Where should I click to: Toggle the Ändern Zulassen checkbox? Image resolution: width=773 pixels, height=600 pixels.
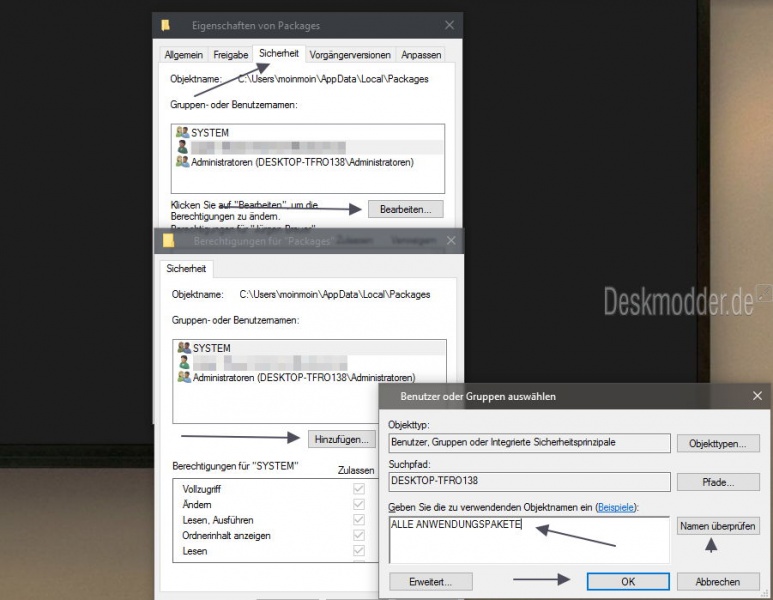point(359,504)
